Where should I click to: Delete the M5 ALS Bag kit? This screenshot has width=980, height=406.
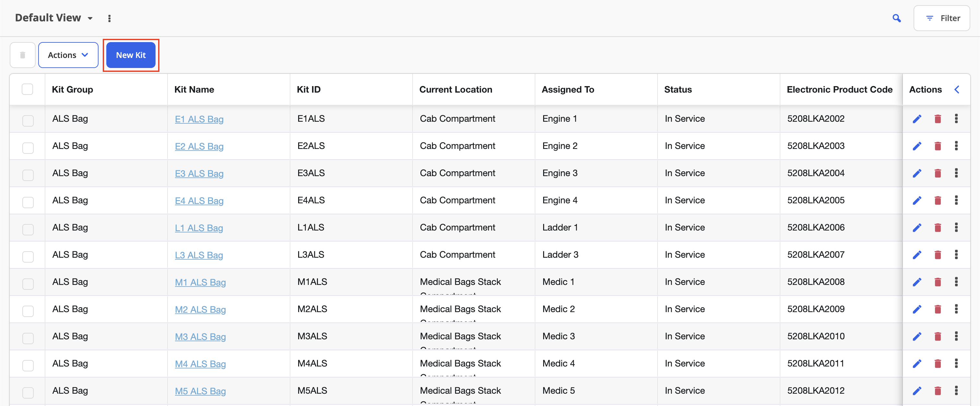(938, 391)
